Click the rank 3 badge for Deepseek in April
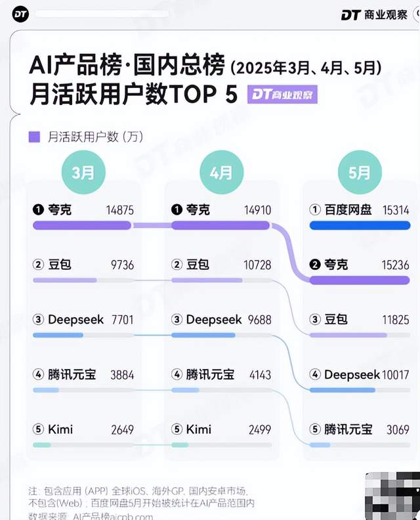420x520 pixels. click(x=177, y=320)
